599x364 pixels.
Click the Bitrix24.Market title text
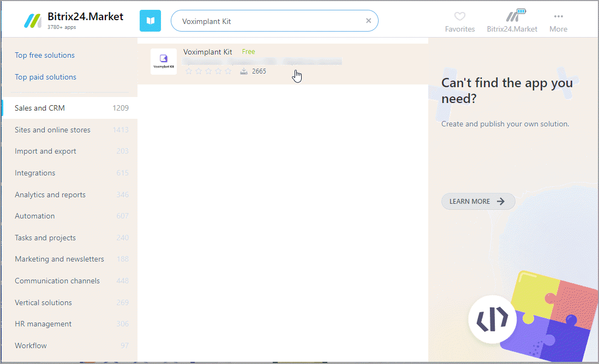point(85,16)
